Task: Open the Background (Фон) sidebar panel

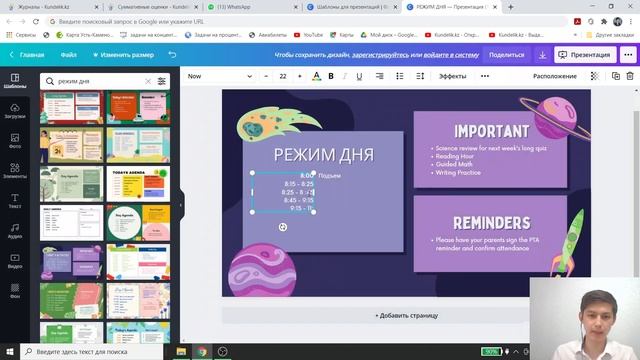Action: (15, 291)
